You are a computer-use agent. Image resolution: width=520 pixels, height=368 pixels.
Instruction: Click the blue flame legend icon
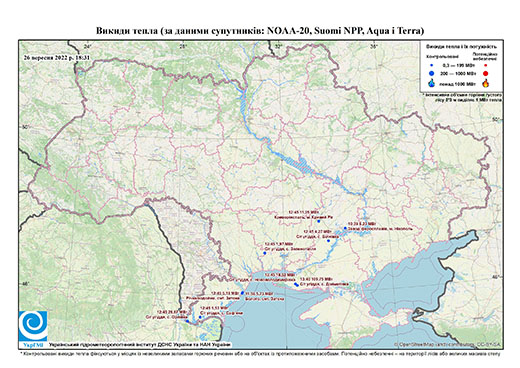pyautogui.click(x=432, y=83)
